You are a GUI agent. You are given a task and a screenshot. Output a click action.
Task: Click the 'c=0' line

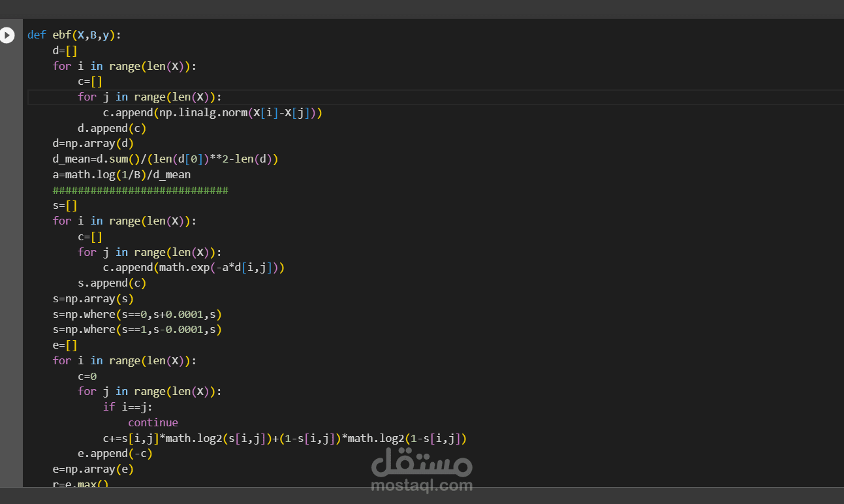(x=87, y=376)
